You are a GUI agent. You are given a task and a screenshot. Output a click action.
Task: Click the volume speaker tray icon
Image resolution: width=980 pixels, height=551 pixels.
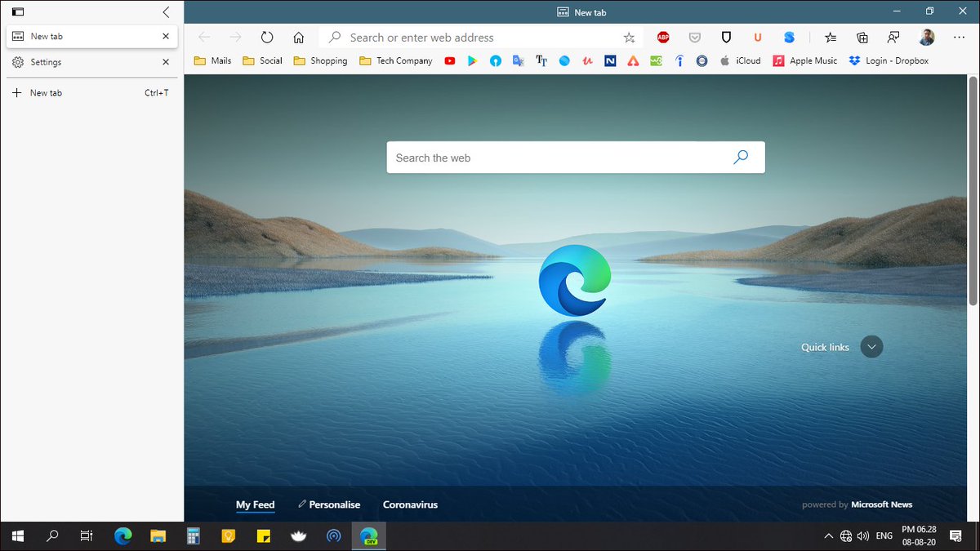pyautogui.click(x=864, y=536)
